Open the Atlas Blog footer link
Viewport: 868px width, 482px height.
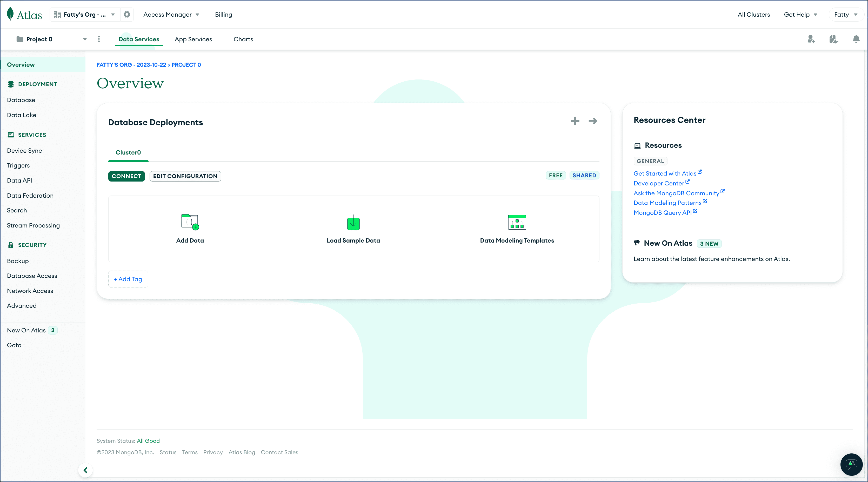(242, 452)
